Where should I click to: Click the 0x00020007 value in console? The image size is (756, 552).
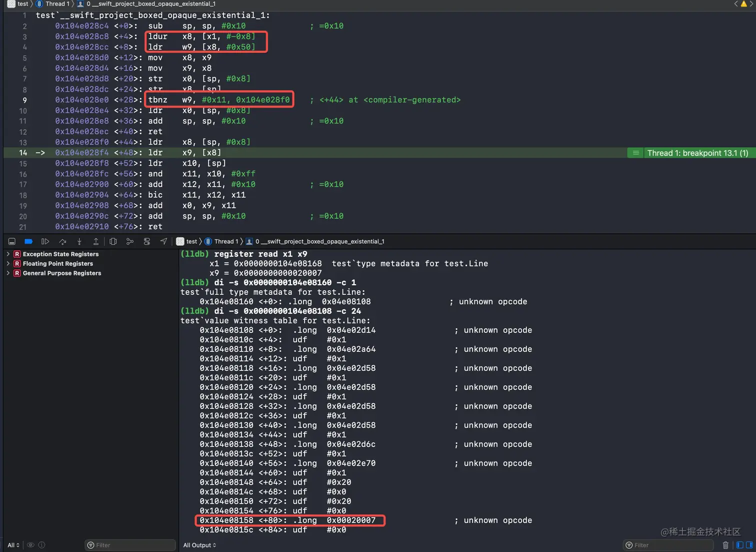click(x=351, y=520)
